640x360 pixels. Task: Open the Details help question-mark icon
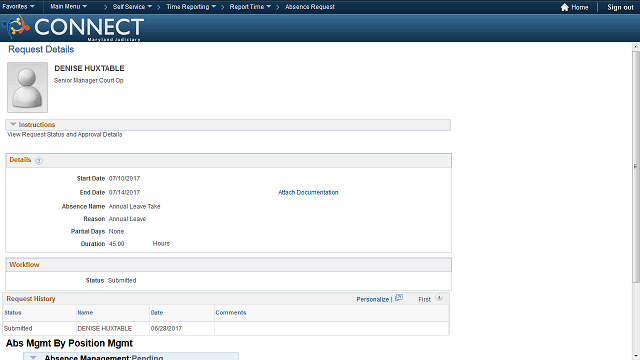point(39,160)
